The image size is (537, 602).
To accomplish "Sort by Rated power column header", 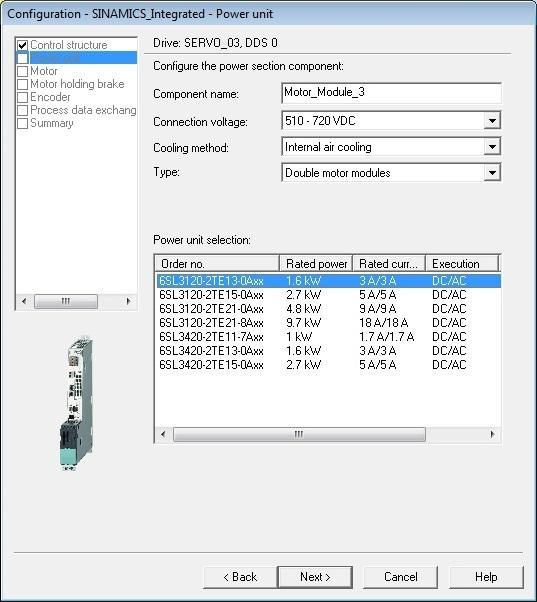I will [x=316, y=264].
